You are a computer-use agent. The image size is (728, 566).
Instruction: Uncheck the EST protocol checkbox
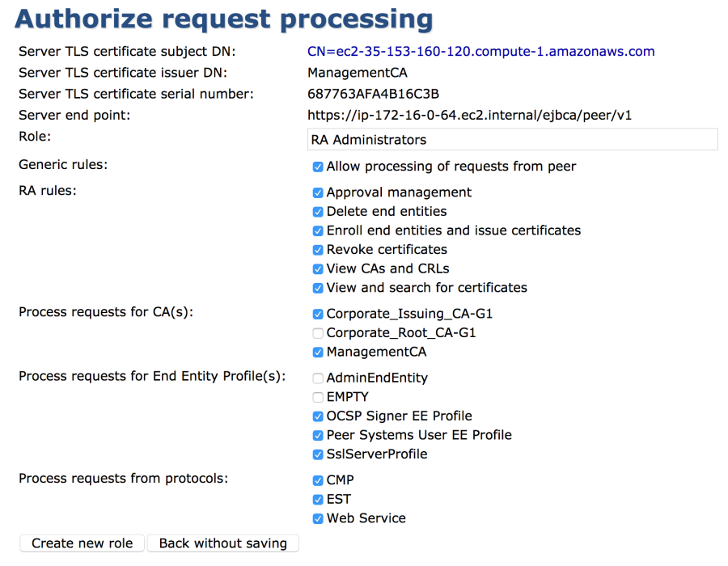click(318, 500)
